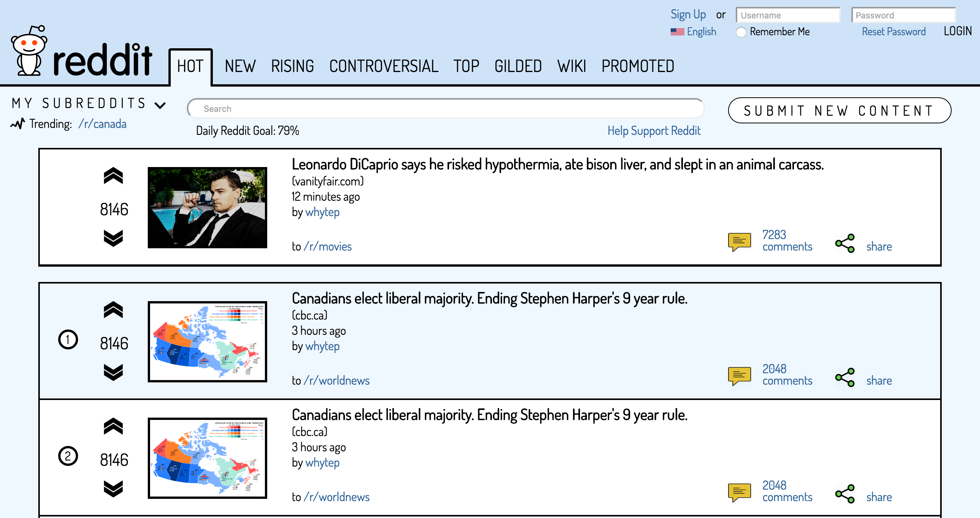This screenshot has width=980, height=518.
Task: Upvote the first Canadians elect liberal post
Action: (x=113, y=310)
